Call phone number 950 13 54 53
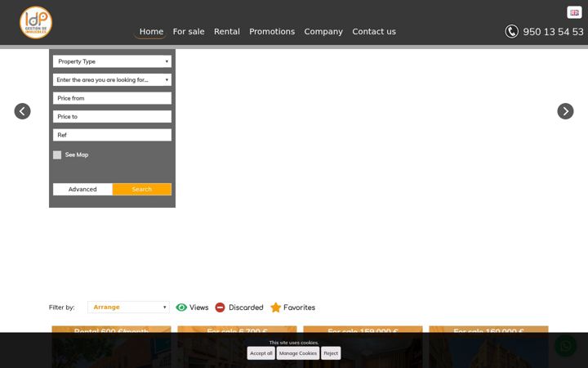Viewport: 588px width, 368px height. pos(553,32)
